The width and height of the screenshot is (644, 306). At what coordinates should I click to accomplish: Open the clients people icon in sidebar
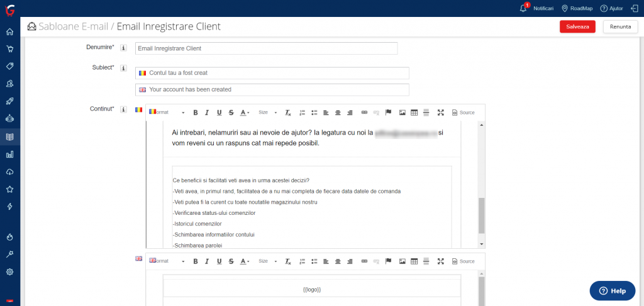pyautogui.click(x=10, y=84)
